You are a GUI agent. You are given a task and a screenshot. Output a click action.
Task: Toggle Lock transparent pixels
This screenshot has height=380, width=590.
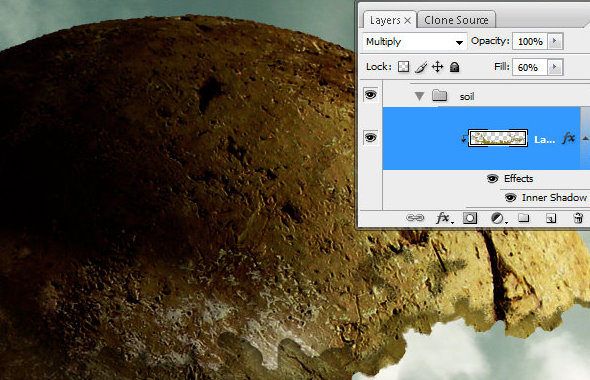coord(403,67)
